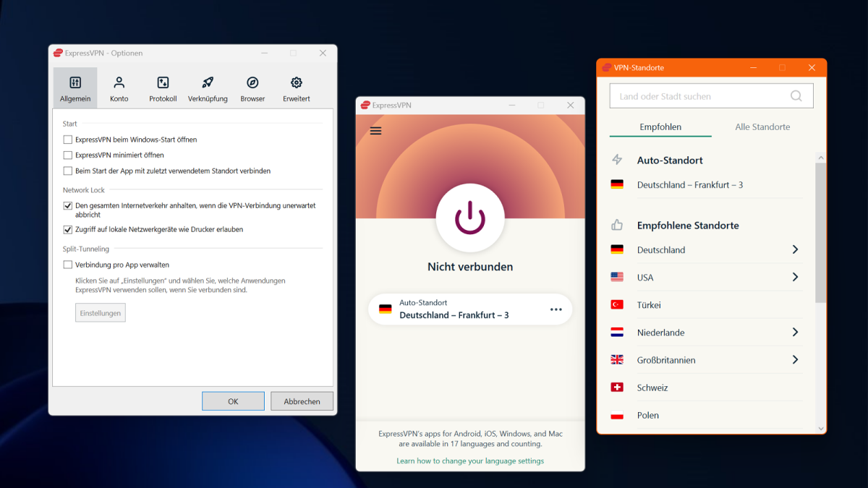Switch to the Alle Standorte tab

(762, 127)
